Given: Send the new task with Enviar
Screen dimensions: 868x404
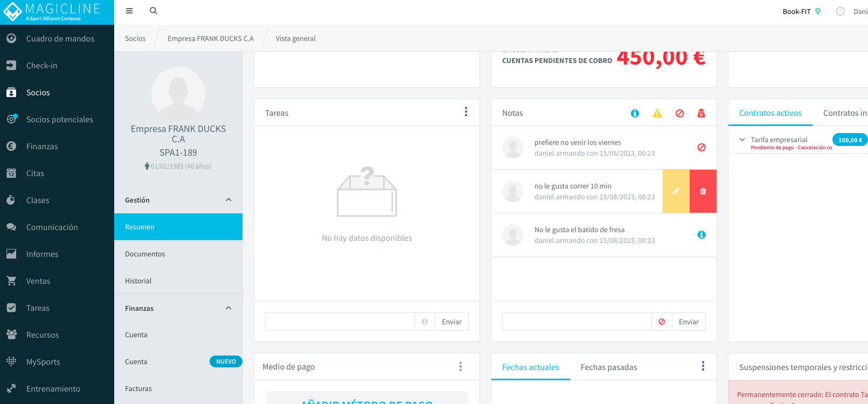Looking at the screenshot, I should click(x=452, y=322).
